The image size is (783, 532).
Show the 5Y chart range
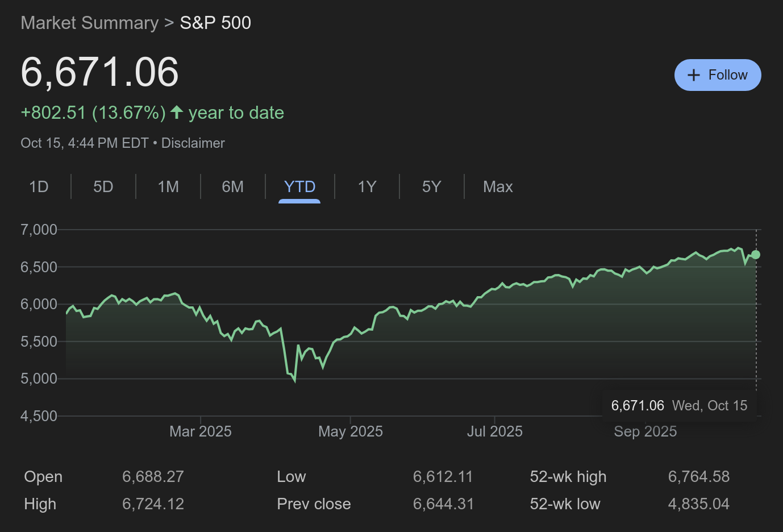point(431,186)
